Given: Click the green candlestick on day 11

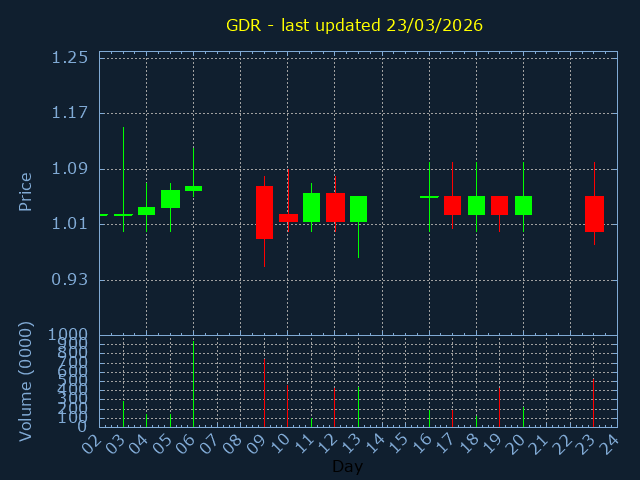Looking at the screenshot, I should coord(311,207).
